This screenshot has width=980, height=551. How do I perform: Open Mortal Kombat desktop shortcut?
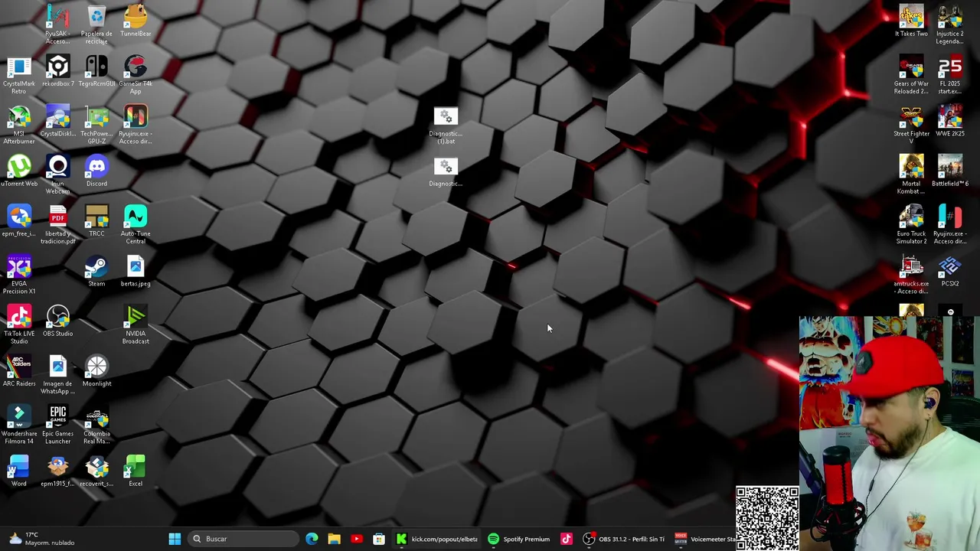pos(911,174)
